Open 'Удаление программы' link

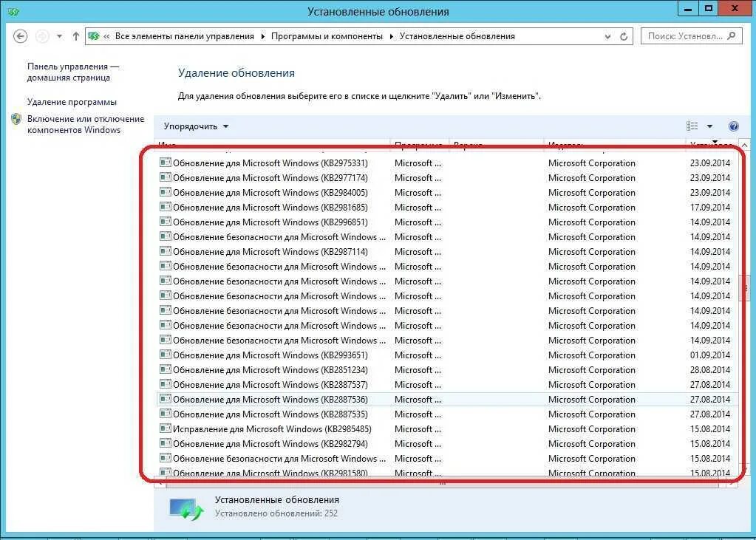(72, 102)
